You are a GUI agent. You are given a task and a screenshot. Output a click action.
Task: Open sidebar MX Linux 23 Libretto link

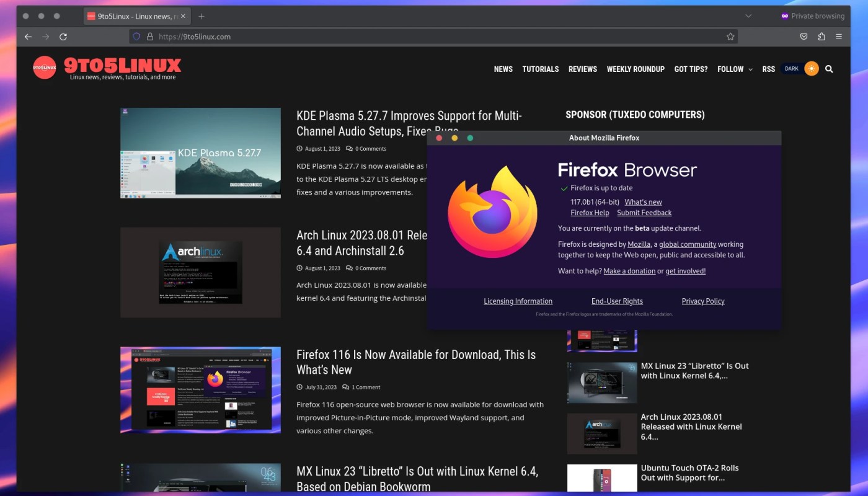pyautogui.click(x=694, y=371)
